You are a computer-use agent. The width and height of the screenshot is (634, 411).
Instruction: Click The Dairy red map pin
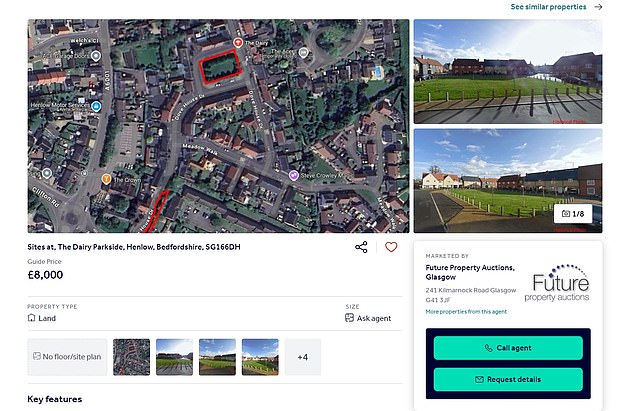pos(238,42)
